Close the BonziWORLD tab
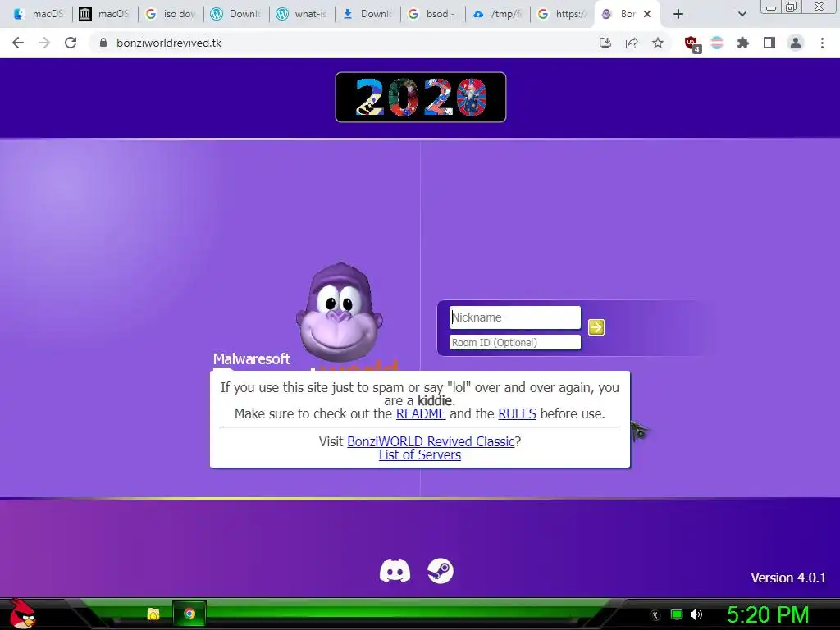 647,14
